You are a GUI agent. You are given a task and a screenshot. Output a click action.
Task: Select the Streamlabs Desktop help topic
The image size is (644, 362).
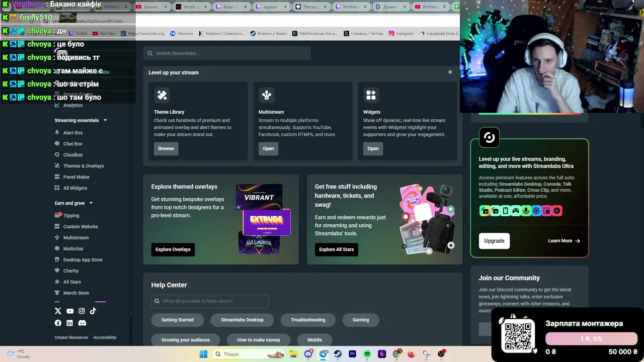pyautogui.click(x=242, y=320)
